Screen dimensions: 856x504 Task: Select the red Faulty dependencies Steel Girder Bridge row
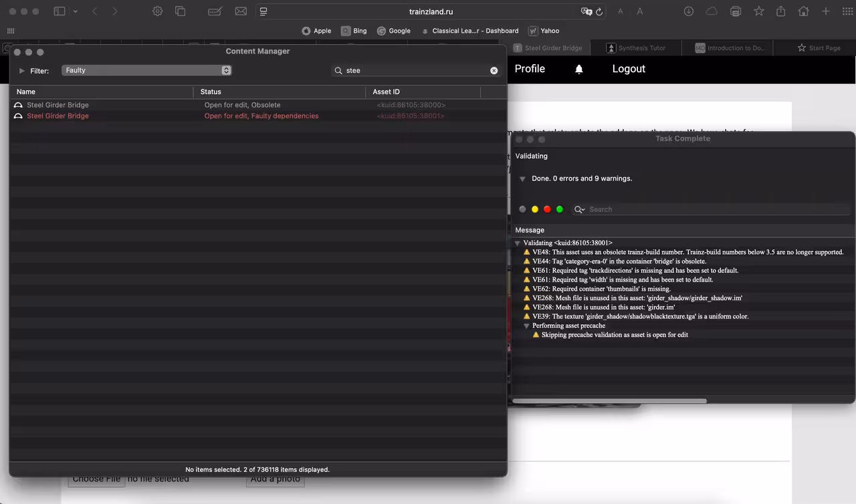pyautogui.click(x=257, y=116)
